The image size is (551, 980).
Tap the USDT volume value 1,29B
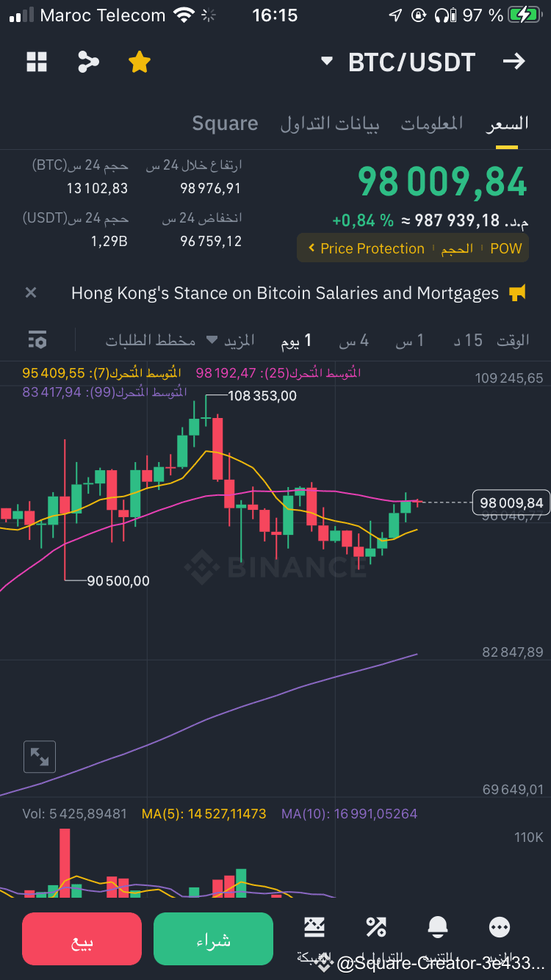[109, 241]
